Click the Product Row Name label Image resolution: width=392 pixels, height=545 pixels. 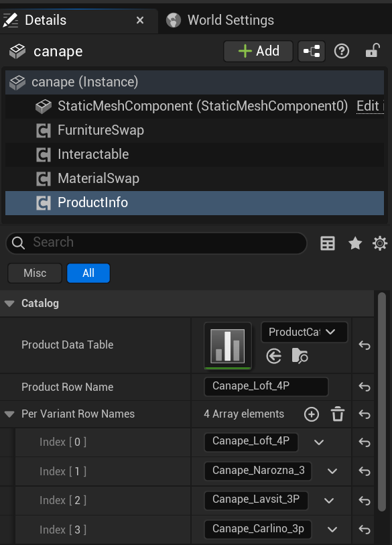click(68, 387)
